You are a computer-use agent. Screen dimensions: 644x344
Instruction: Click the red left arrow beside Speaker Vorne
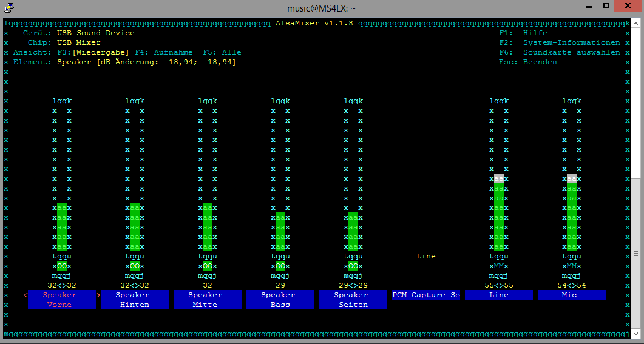pos(25,295)
